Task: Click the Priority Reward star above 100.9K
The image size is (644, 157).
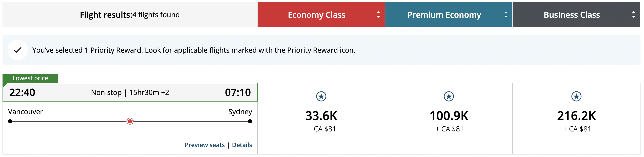Action: click(x=449, y=96)
